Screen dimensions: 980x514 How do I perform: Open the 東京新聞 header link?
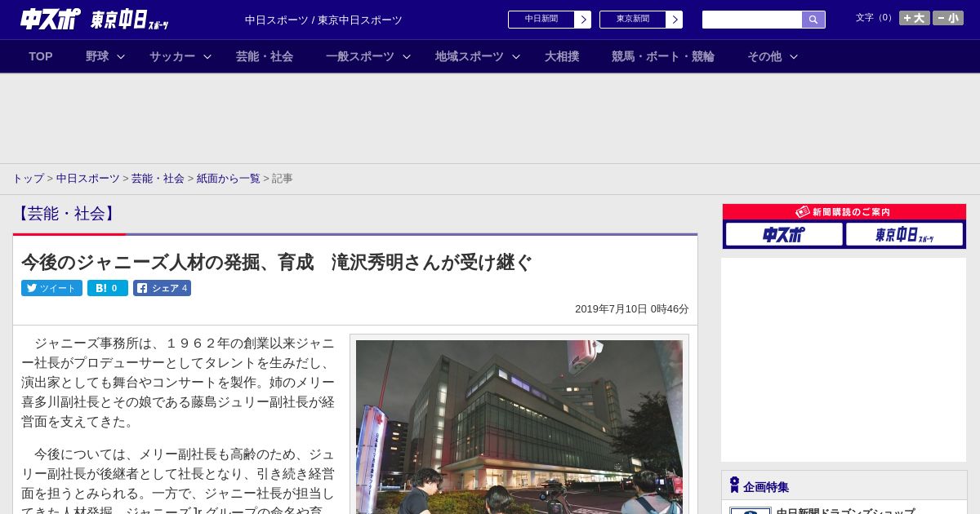tap(633, 20)
